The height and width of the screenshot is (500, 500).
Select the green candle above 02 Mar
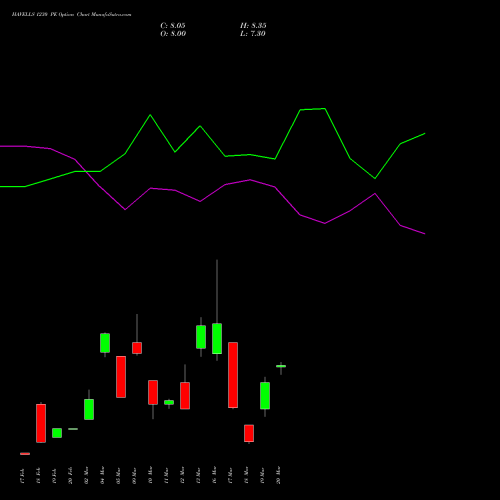89,409
